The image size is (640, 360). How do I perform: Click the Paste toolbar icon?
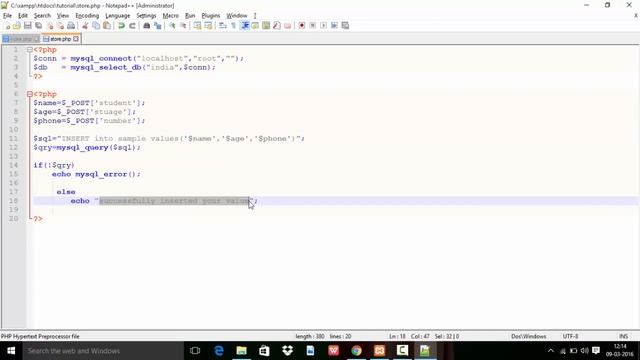pyautogui.click(x=107, y=26)
